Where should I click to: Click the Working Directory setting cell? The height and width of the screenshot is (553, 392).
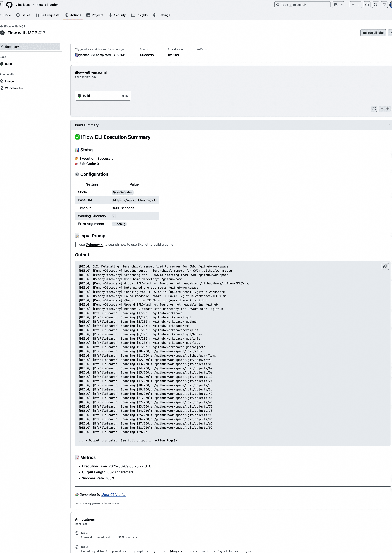[92, 216]
